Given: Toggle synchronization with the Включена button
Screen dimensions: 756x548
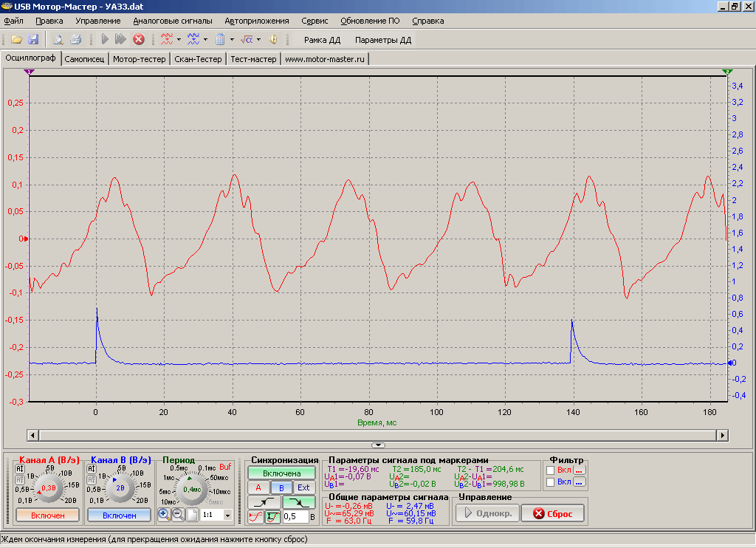Looking at the screenshot, I should click(x=281, y=473).
